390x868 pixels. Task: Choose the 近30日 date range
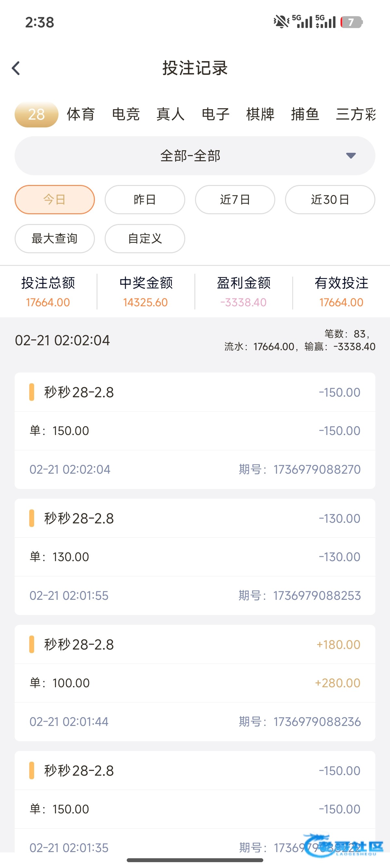330,200
